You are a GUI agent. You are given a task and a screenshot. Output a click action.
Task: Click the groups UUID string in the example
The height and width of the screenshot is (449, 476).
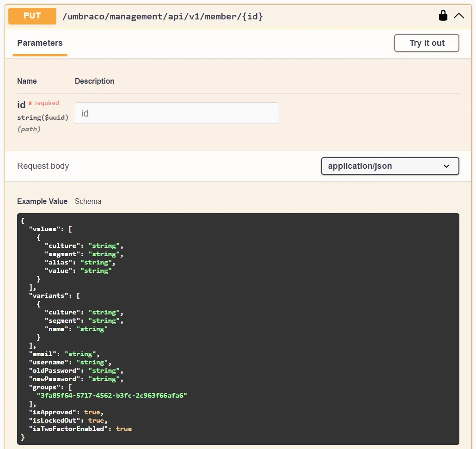coord(112,395)
